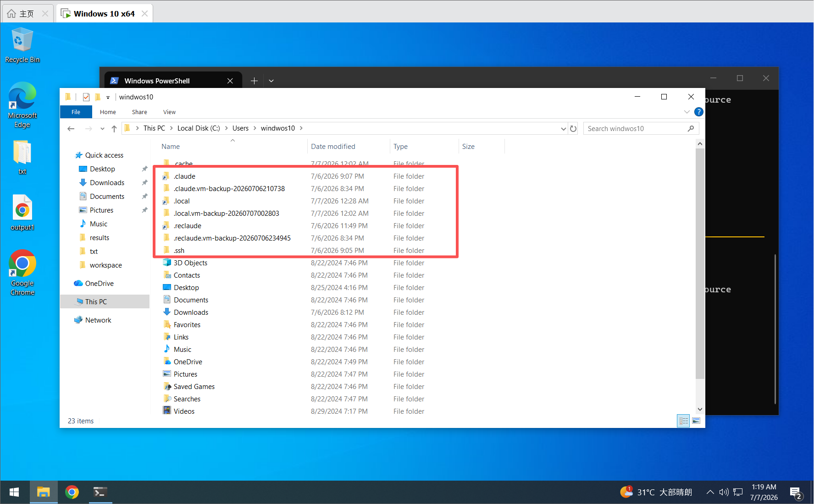814x504 pixels.
Task: Switch to details view button
Action: click(683, 421)
